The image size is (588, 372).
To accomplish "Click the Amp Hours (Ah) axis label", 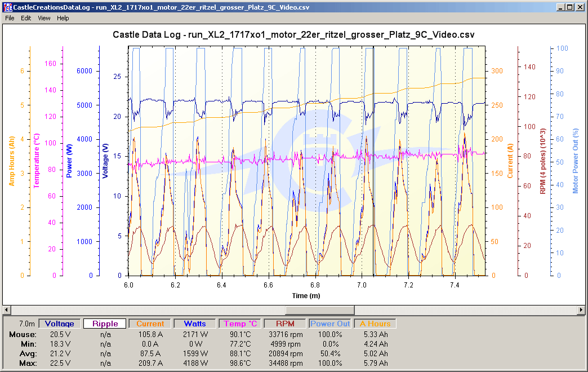I will [12, 161].
